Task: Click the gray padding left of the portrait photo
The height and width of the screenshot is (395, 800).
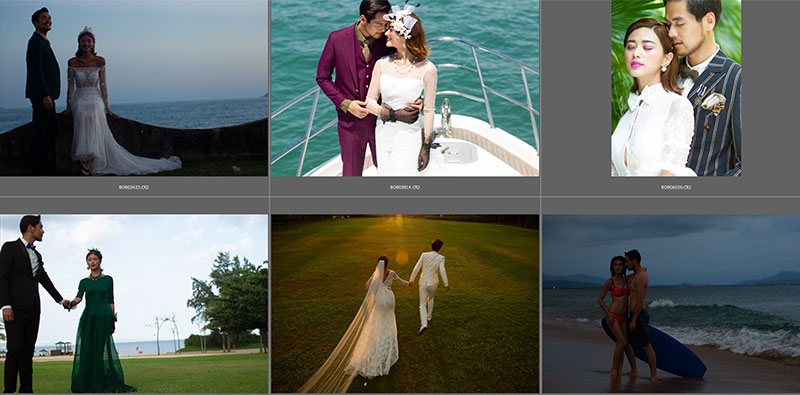Action: click(x=577, y=88)
